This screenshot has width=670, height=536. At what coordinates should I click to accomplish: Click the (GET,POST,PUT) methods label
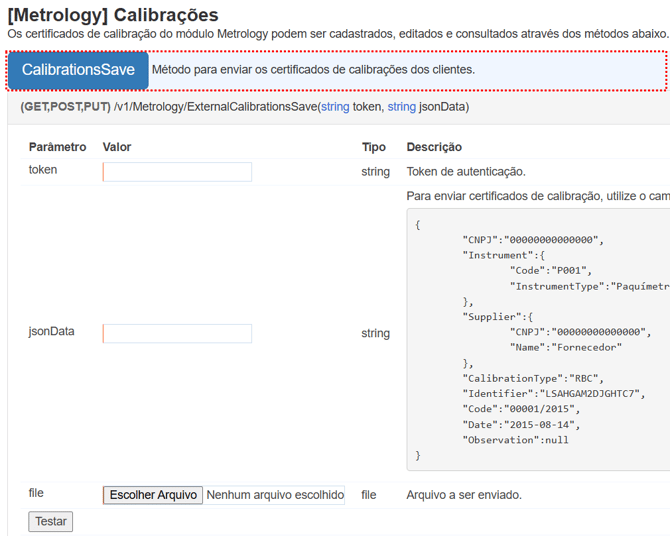click(65, 106)
